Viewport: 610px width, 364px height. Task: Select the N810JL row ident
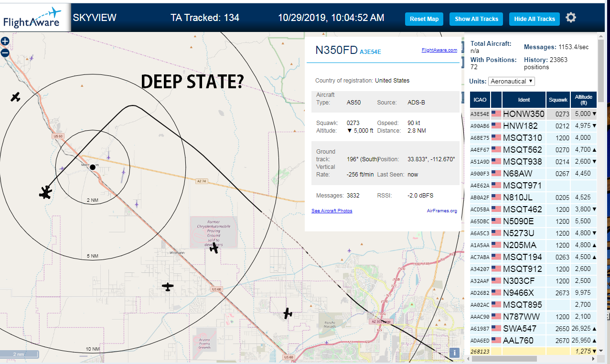(524, 198)
